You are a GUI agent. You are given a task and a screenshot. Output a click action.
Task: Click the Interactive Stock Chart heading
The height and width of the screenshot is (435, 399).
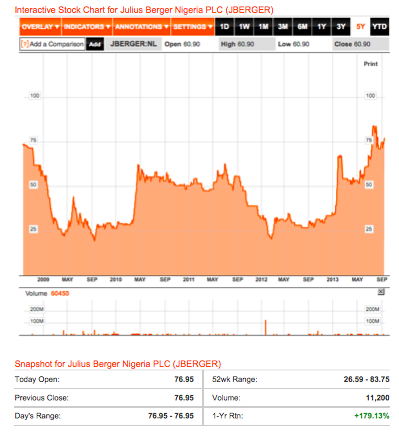click(144, 10)
